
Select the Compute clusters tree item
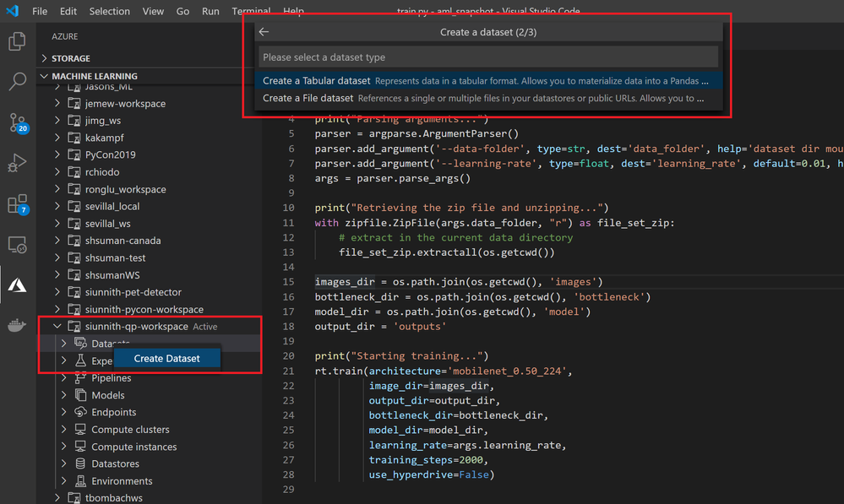coord(130,430)
